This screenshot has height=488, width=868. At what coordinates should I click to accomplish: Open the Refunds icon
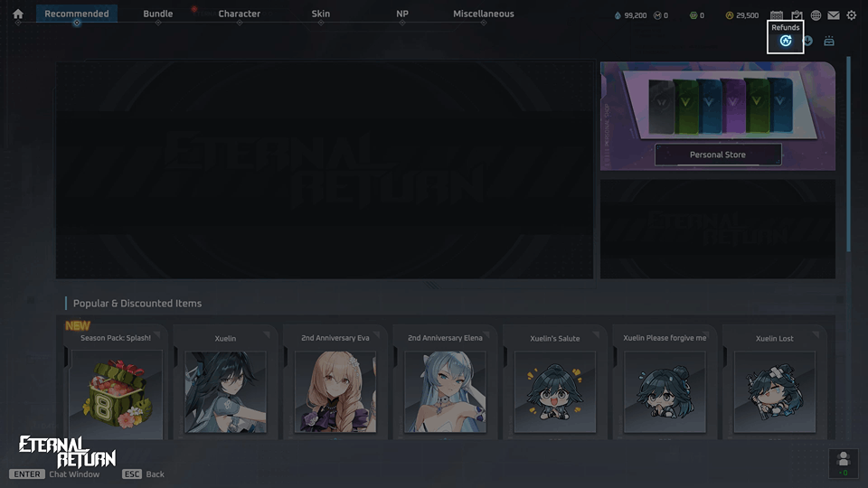click(x=785, y=41)
